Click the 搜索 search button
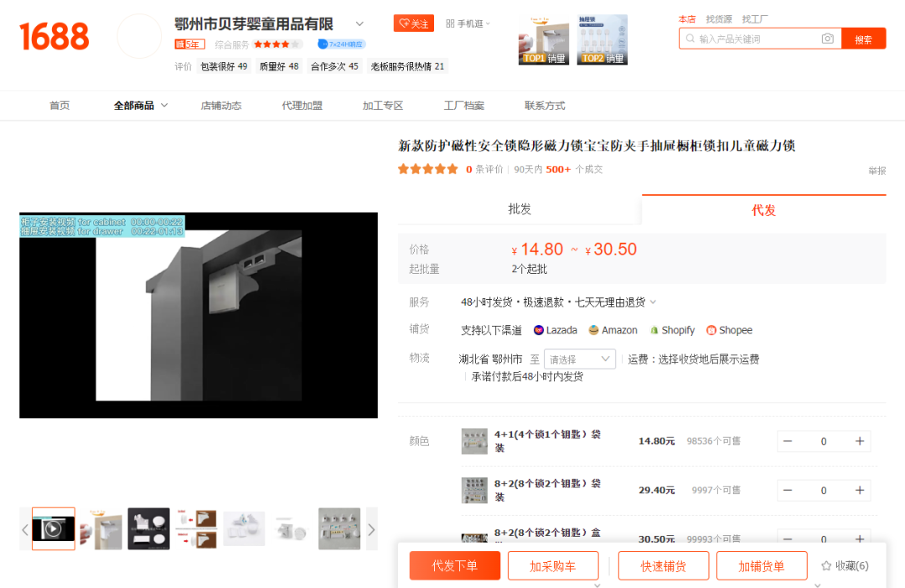Screen dimensions: 905x588 click(x=863, y=39)
